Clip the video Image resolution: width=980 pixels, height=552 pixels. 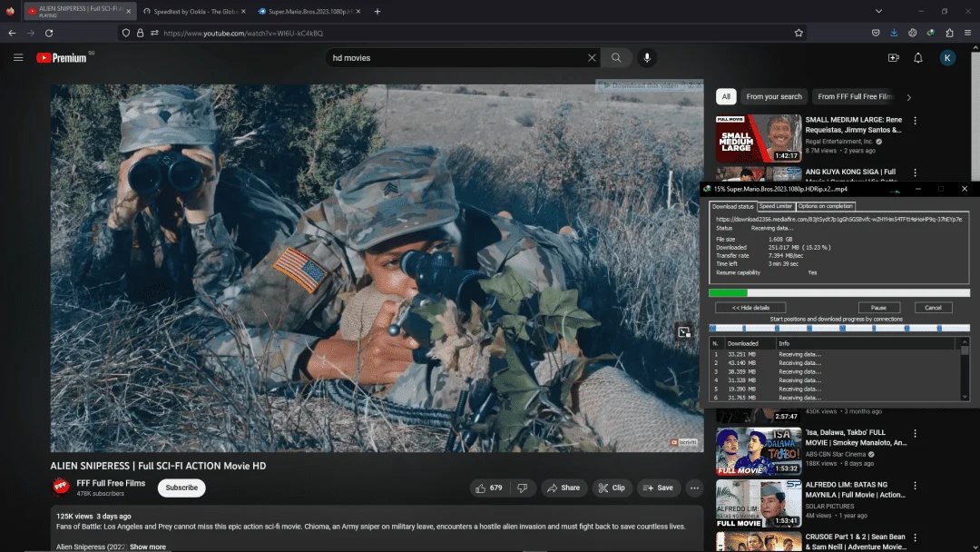coord(612,488)
